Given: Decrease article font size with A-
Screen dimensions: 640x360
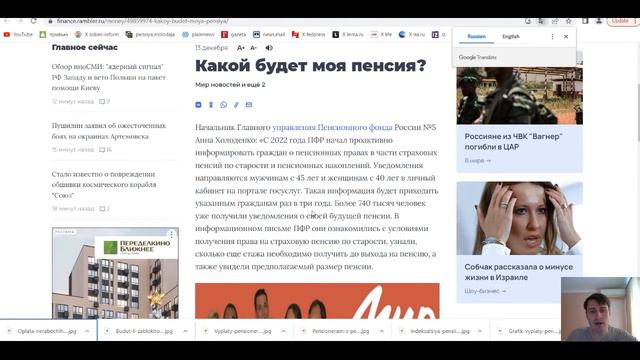Looking at the screenshot, I should 253,48.
